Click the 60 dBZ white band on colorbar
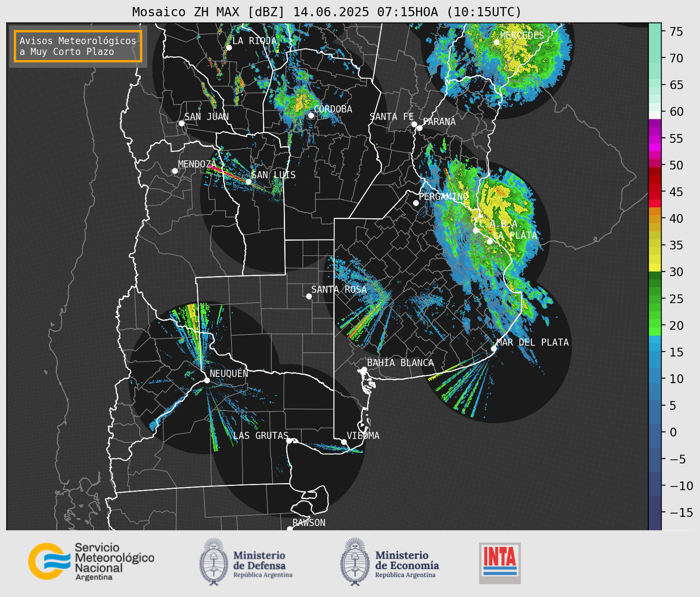 [655, 115]
